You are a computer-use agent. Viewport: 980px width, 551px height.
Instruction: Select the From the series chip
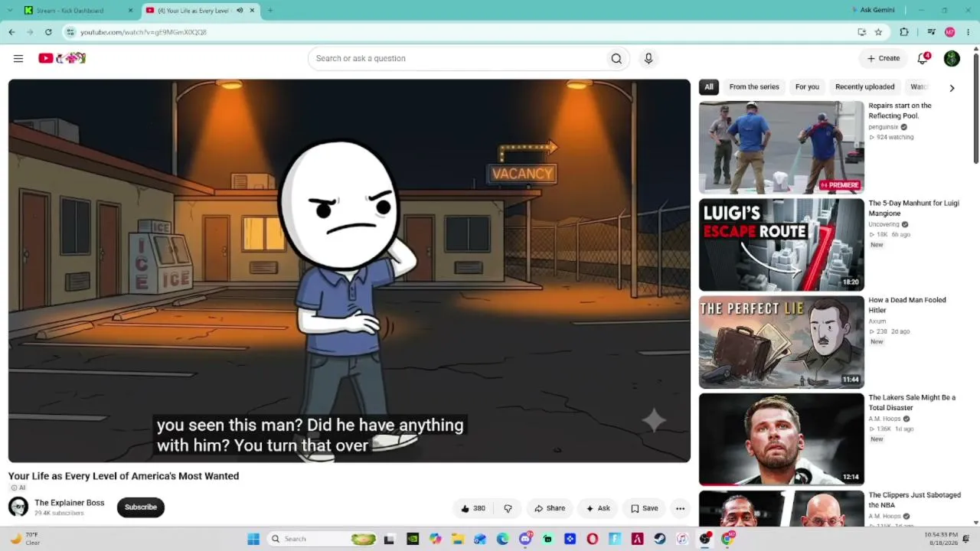[x=754, y=87]
